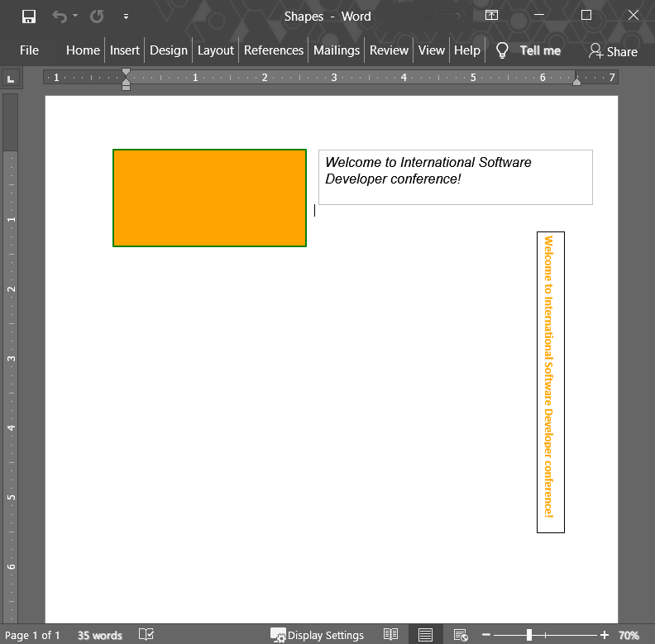Switch to Web Layout view
The width and height of the screenshot is (655, 644).
click(x=461, y=635)
